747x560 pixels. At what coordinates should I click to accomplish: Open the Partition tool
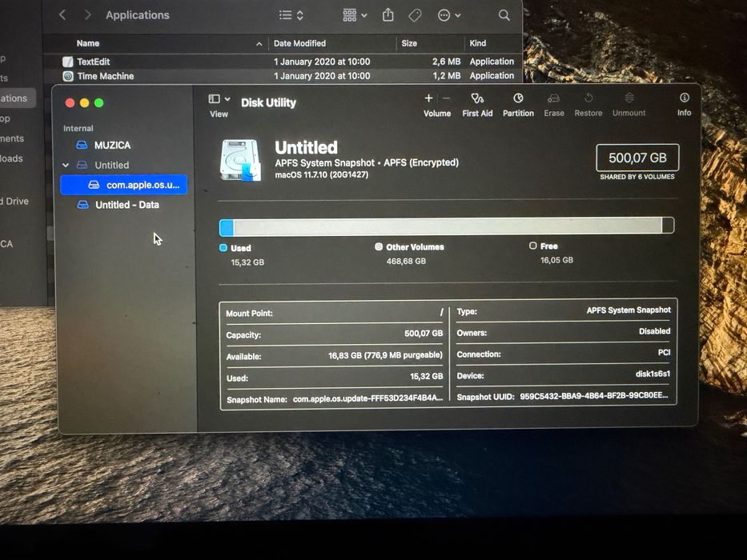[x=518, y=105]
